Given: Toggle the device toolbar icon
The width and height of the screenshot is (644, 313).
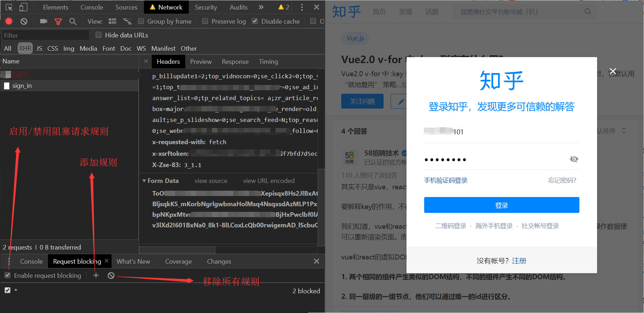Looking at the screenshot, I should click(23, 7).
